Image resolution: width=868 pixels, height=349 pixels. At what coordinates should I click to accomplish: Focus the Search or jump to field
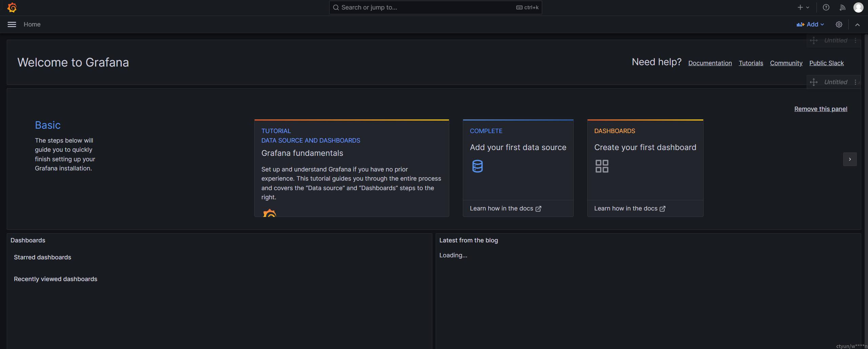tap(435, 7)
